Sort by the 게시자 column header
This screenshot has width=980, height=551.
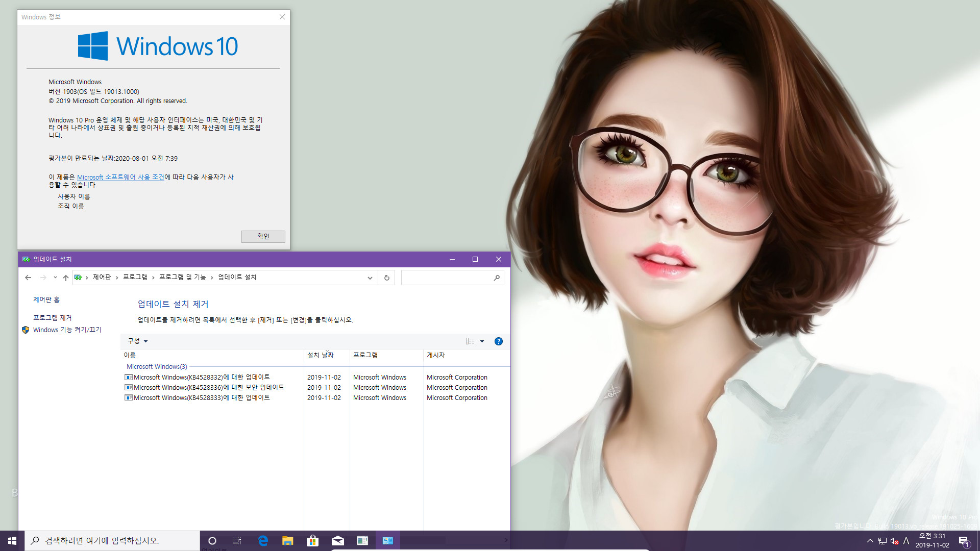[467, 355]
